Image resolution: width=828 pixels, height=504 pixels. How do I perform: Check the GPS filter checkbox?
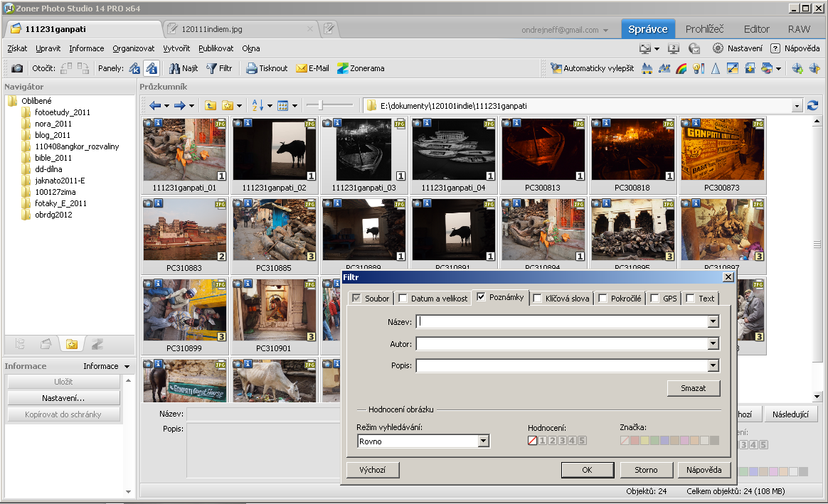655,299
